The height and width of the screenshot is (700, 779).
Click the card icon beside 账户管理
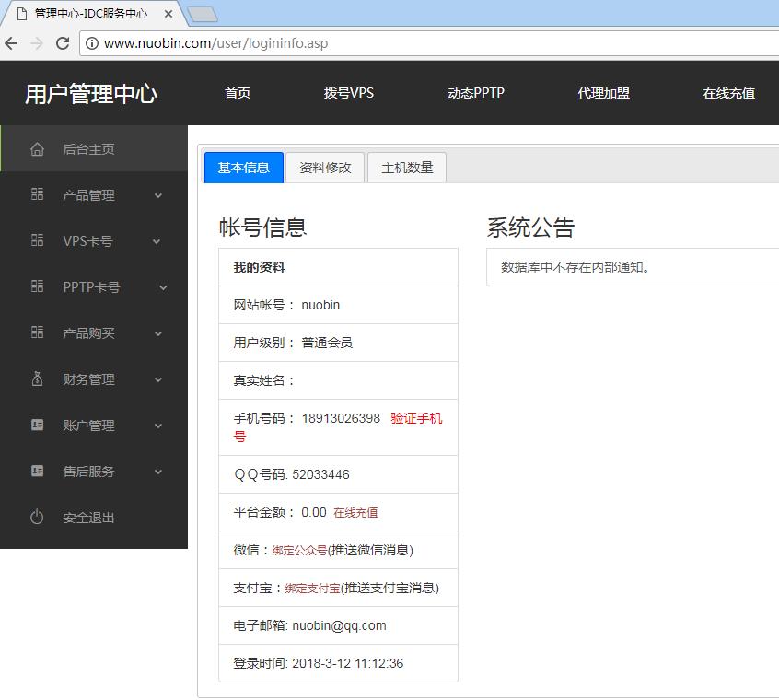pos(37,425)
